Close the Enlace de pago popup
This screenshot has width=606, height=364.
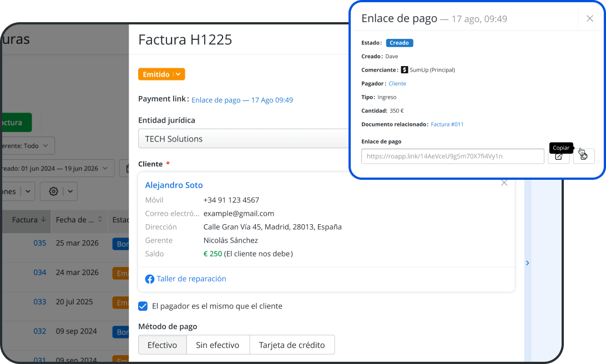pyautogui.click(x=589, y=18)
